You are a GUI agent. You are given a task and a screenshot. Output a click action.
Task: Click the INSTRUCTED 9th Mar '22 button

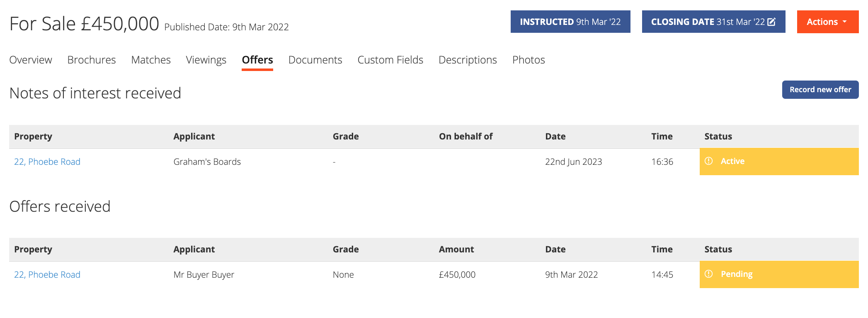pos(570,22)
